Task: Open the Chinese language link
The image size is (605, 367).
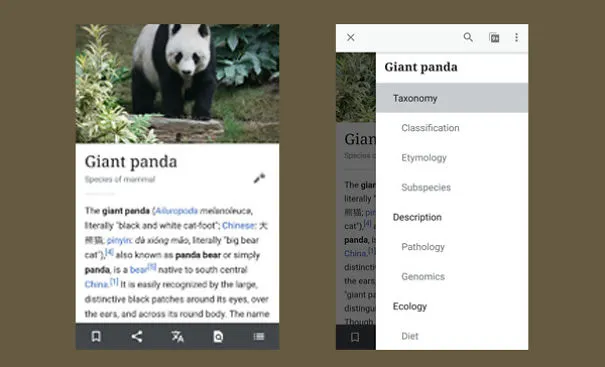Action: pos(238,225)
